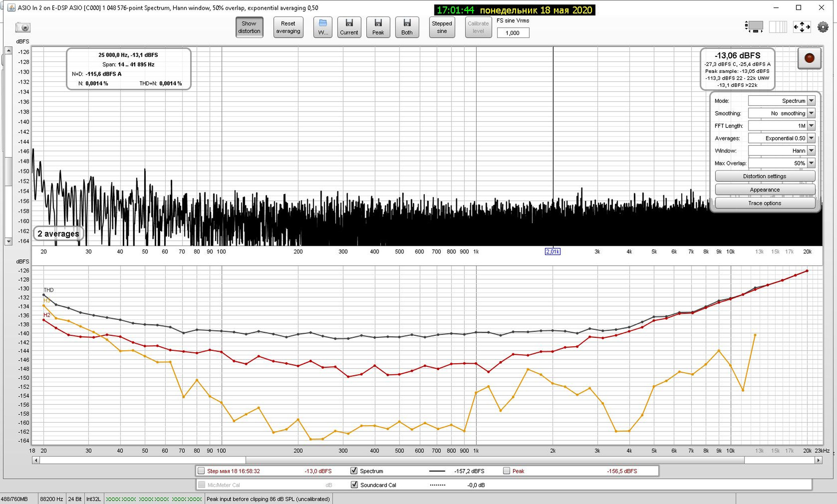
Task: Open Distortion settings
Action: click(765, 176)
